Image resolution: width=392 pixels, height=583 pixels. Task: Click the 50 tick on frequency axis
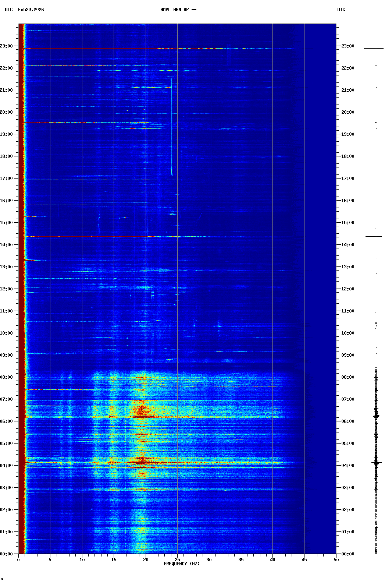tap(336, 560)
